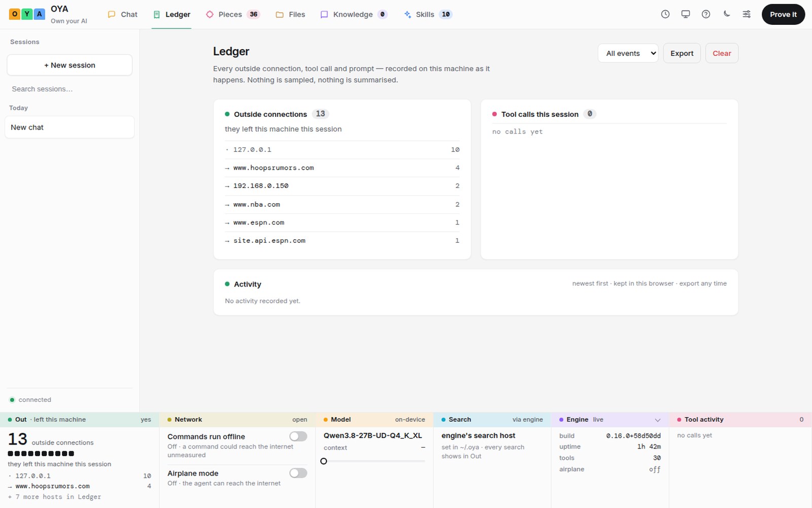Click the Tool activity panel header
Image resolution: width=812 pixels, height=508 pixels.
point(740,420)
